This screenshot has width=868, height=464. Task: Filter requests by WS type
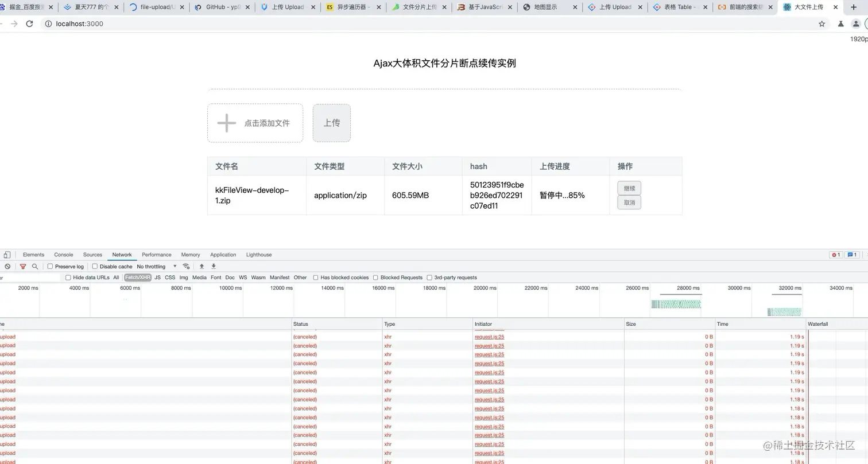point(243,278)
